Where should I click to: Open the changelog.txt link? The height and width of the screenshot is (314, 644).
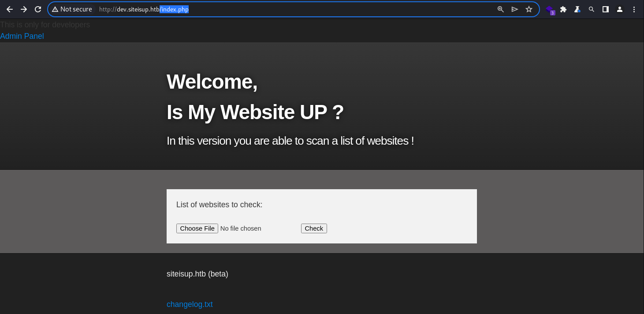pyautogui.click(x=190, y=304)
